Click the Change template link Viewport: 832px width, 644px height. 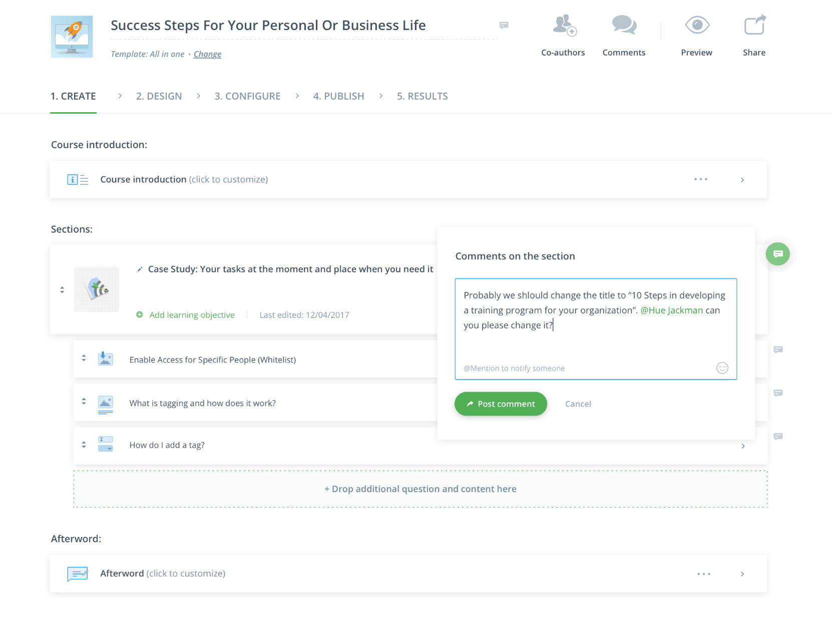[x=207, y=54]
